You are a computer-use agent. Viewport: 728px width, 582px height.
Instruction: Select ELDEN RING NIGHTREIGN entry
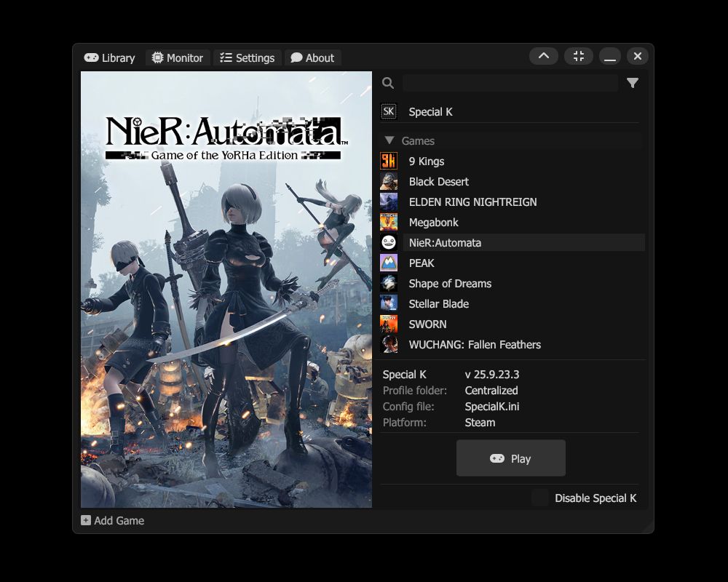[472, 202]
